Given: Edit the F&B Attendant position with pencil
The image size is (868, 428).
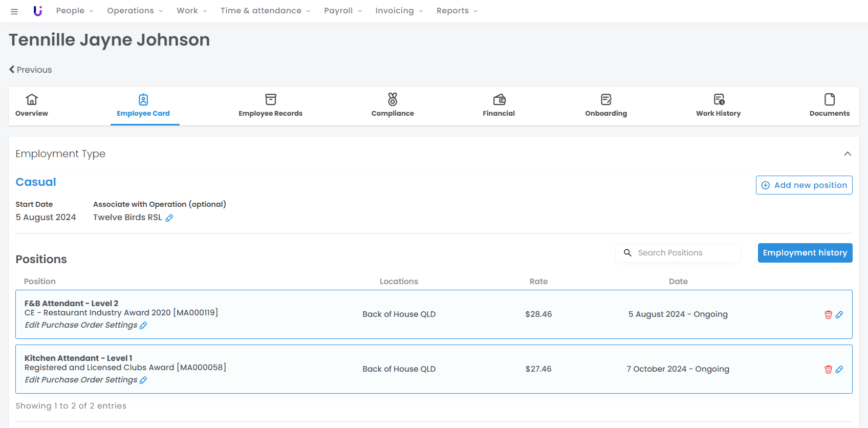Looking at the screenshot, I should click(x=839, y=314).
